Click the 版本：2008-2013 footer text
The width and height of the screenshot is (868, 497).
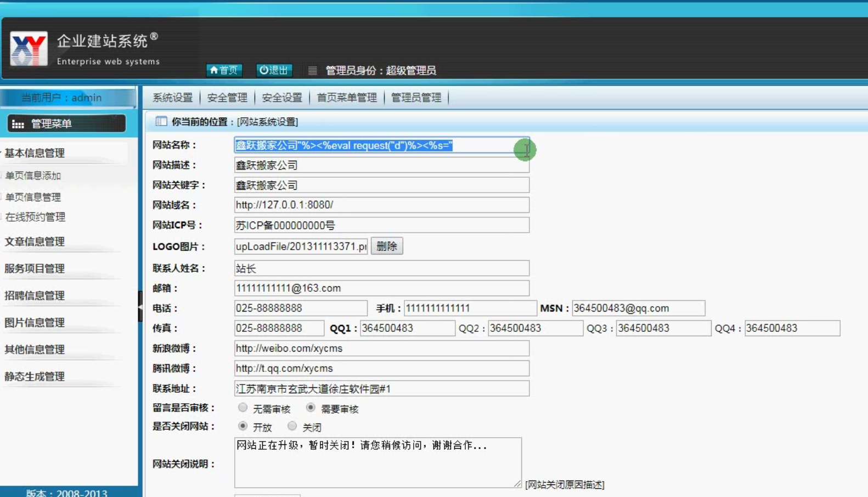pos(67,492)
